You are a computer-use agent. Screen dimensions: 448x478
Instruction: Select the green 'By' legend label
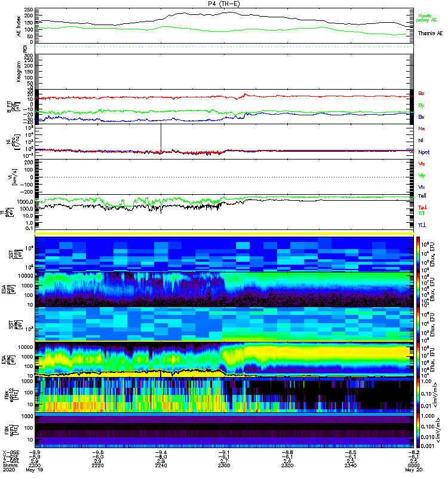point(421,106)
